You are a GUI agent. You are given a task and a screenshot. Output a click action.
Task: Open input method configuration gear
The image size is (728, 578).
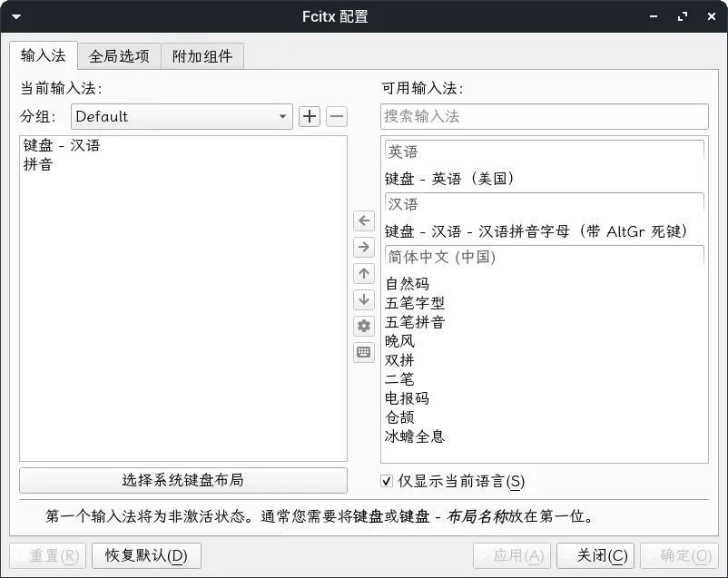[364, 326]
